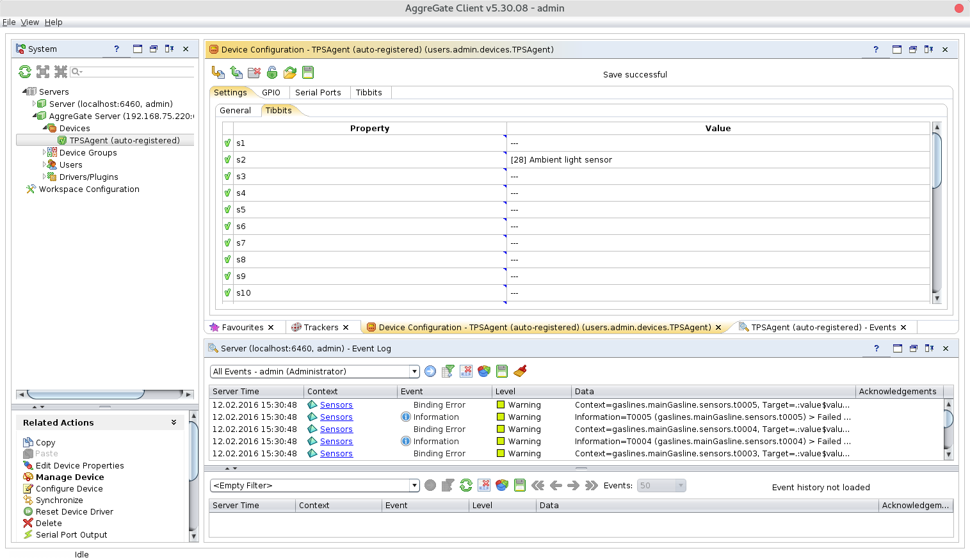970x560 pixels.
Task: Expand the Device Groups node
Action: pyautogui.click(x=45, y=152)
